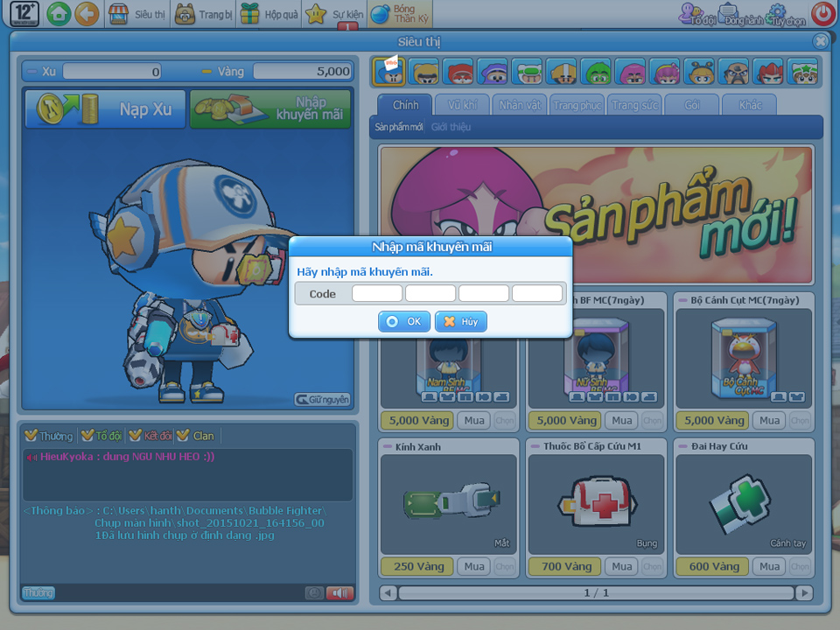Buy Bộ Cánh Cụt MC with Mua

[x=769, y=421]
